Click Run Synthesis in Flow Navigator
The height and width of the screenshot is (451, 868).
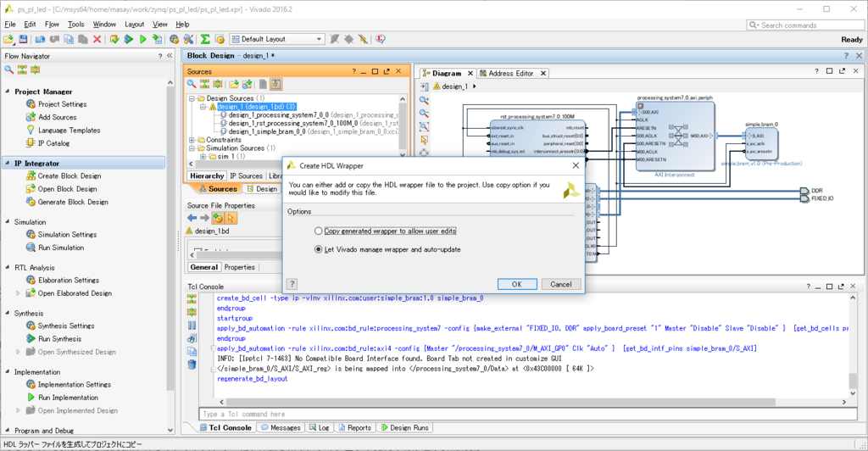tap(60, 338)
